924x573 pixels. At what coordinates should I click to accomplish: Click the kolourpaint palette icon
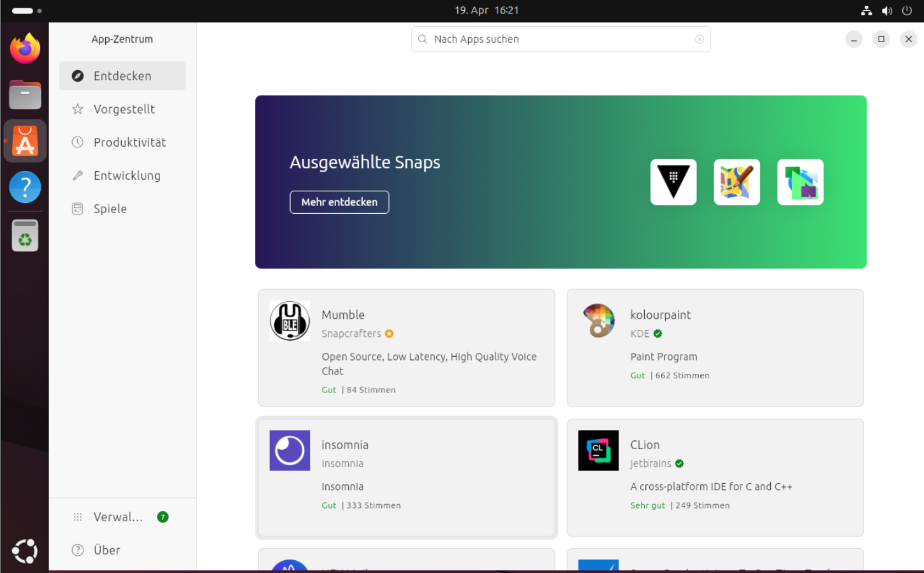pyautogui.click(x=598, y=320)
